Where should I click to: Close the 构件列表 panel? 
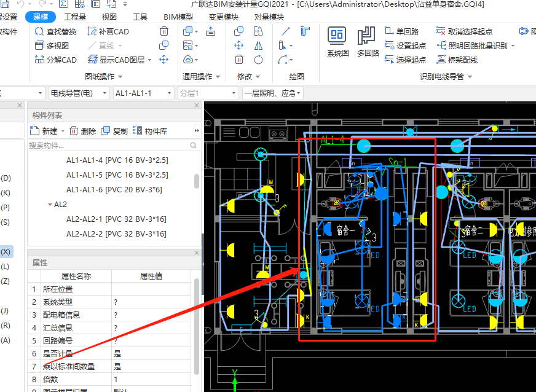tap(197, 105)
